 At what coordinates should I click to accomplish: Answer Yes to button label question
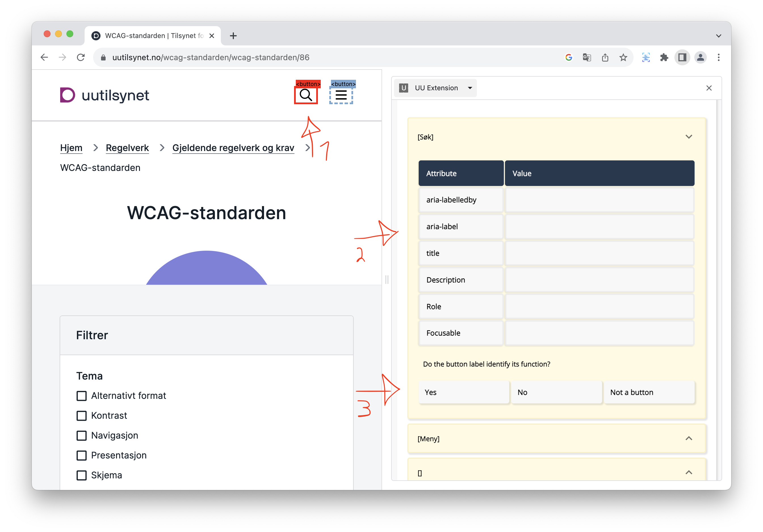464,392
